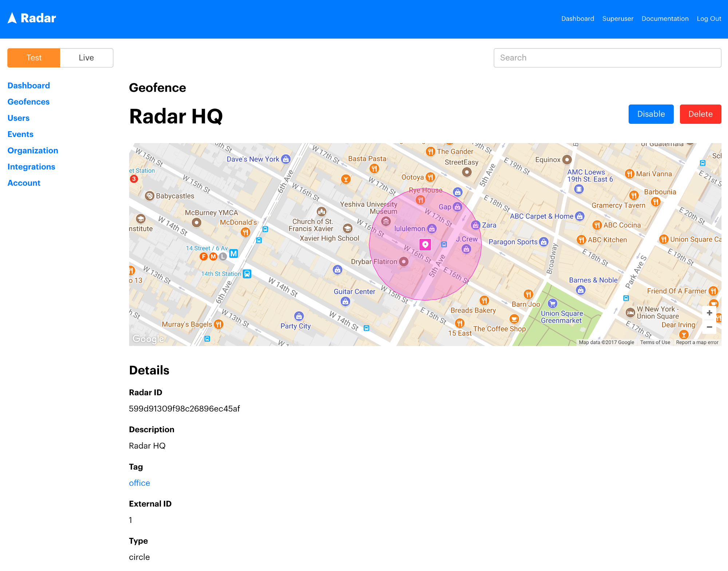728x571 pixels.
Task: Switch to Live environment
Action: tap(86, 58)
